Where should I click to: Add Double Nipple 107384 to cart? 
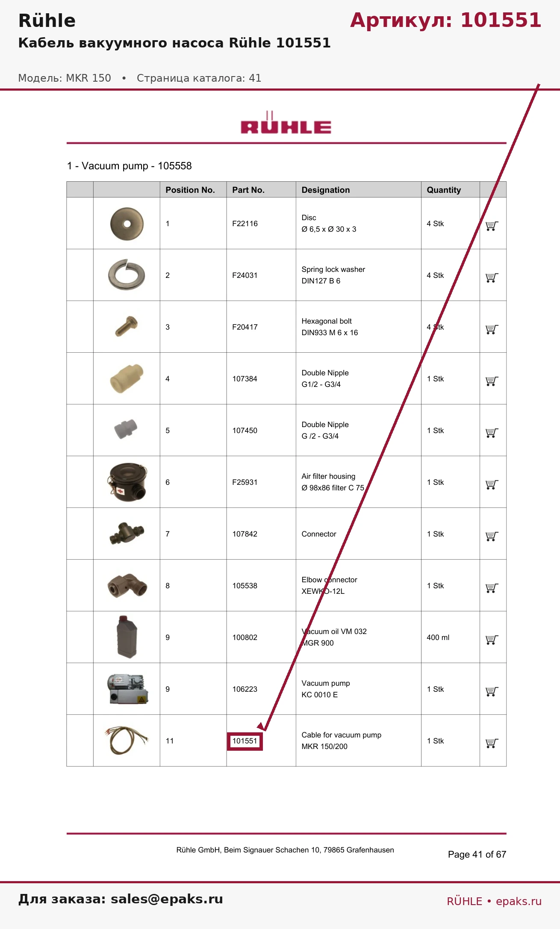pyautogui.click(x=492, y=381)
